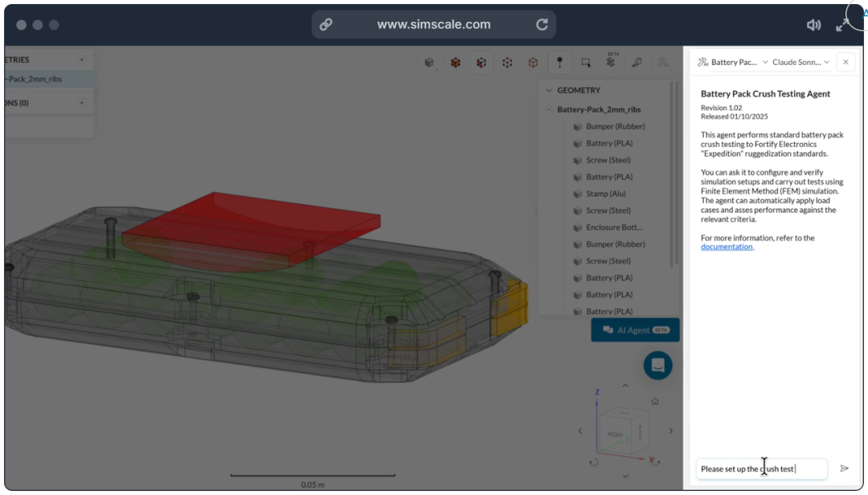Click the right arrow beside the orientation cube
Image resolution: width=868 pixels, height=495 pixels.
point(671,430)
